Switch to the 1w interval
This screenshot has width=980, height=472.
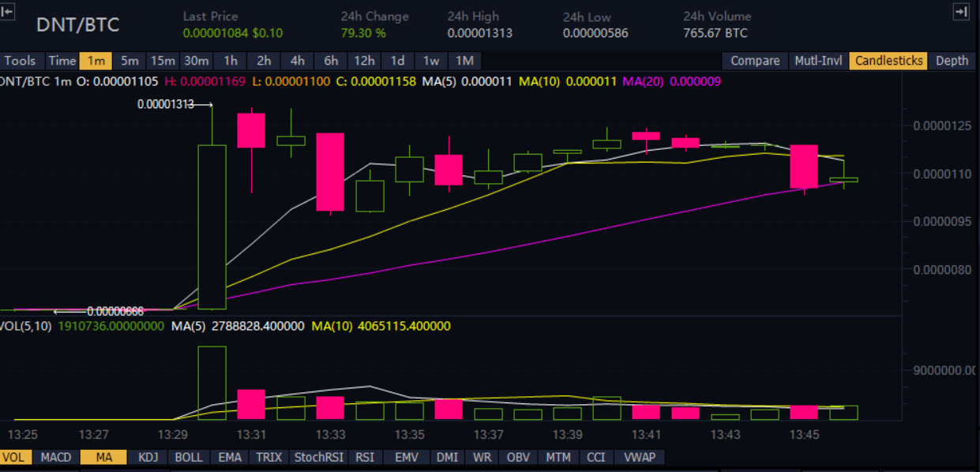pyautogui.click(x=431, y=61)
